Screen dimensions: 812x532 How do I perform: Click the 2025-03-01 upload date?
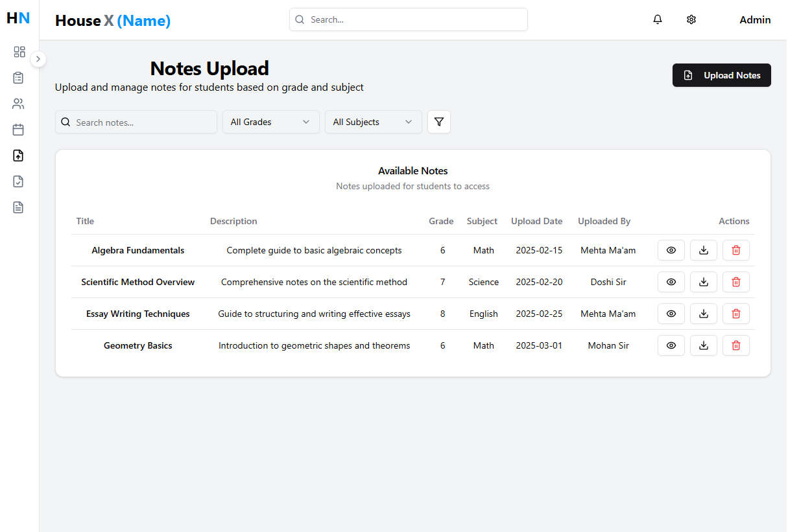tap(539, 345)
